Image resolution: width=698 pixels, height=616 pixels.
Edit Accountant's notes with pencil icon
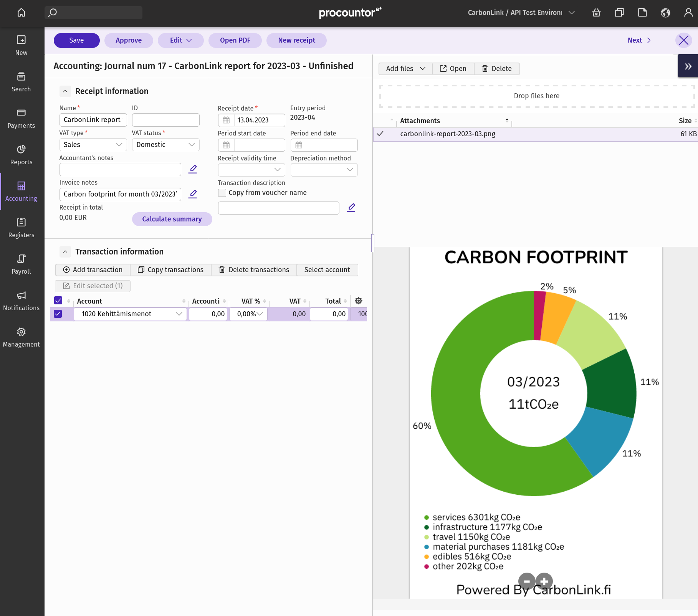click(193, 169)
